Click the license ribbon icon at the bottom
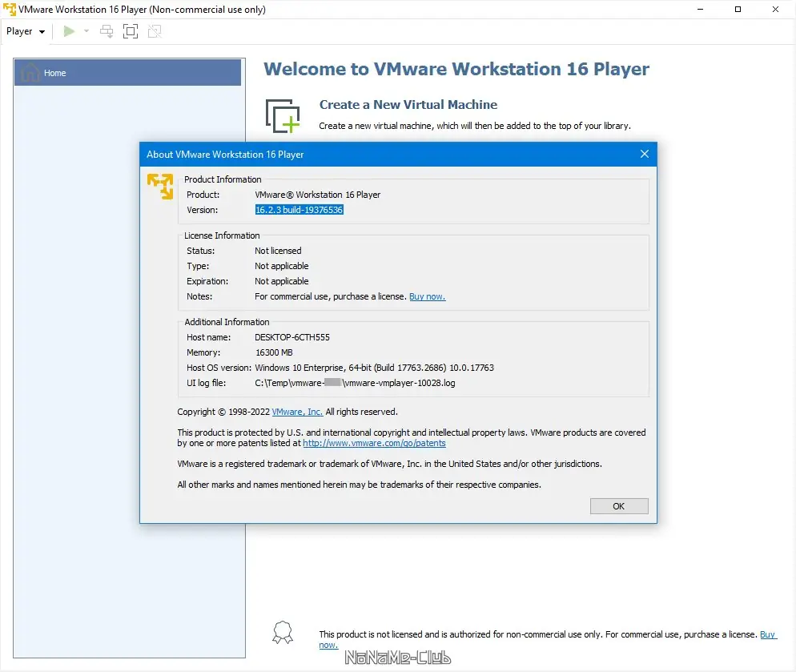796x672 pixels. click(x=283, y=633)
